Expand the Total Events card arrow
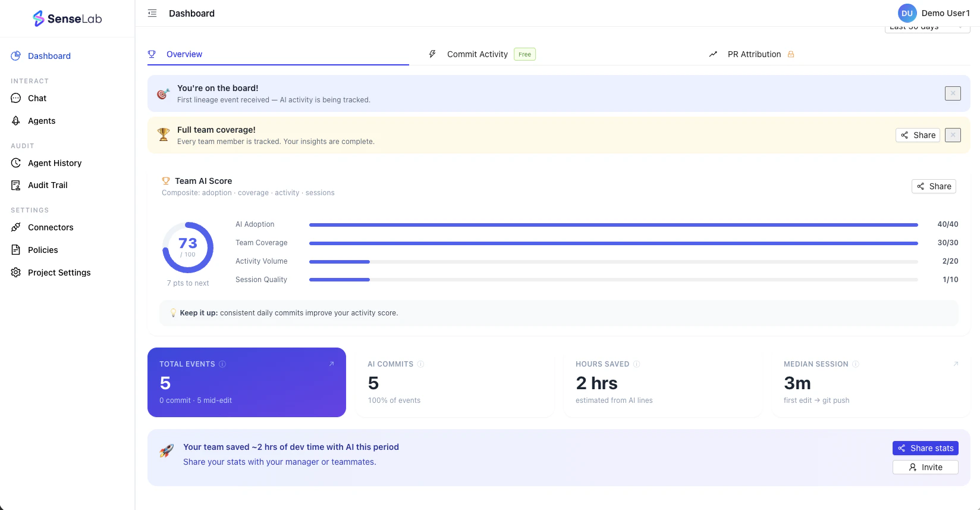The width and height of the screenshot is (980, 510). (x=332, y=364)
